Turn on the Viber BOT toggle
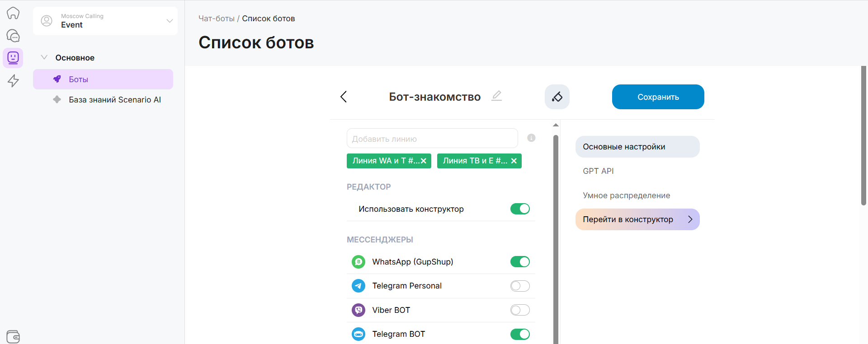This screenshot has width=868, height=344. pyautogui.click(x=520, y=310)
